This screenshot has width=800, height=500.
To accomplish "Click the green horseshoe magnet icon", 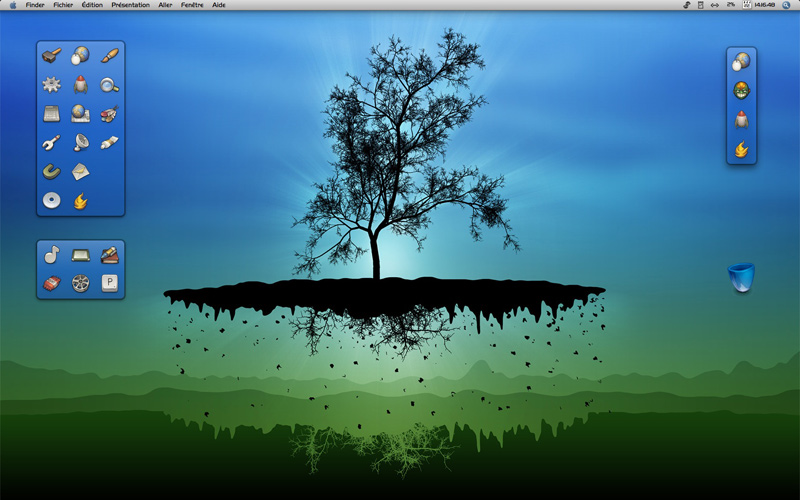I will click(x=51, y=171).
